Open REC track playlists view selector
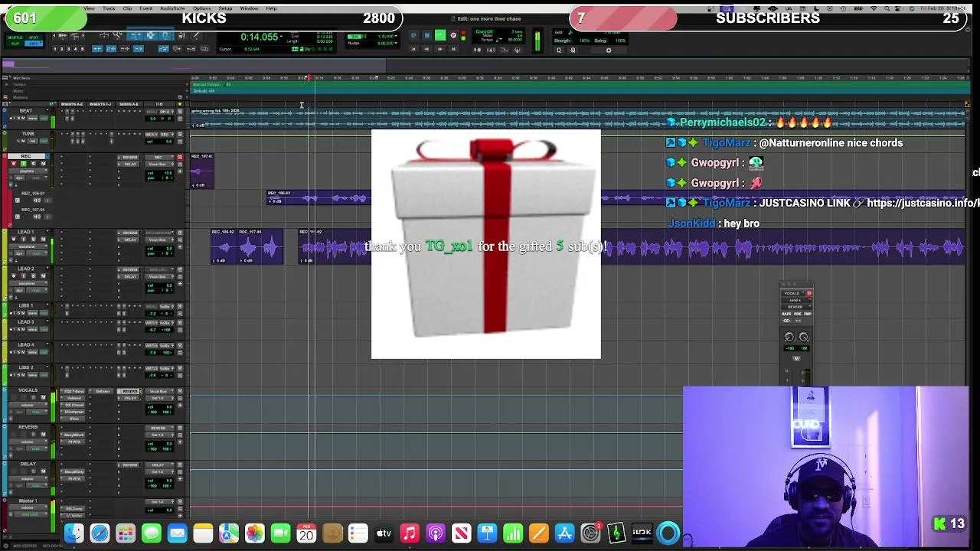The height and width of the screenshot is (551, 980). point(28,171)
